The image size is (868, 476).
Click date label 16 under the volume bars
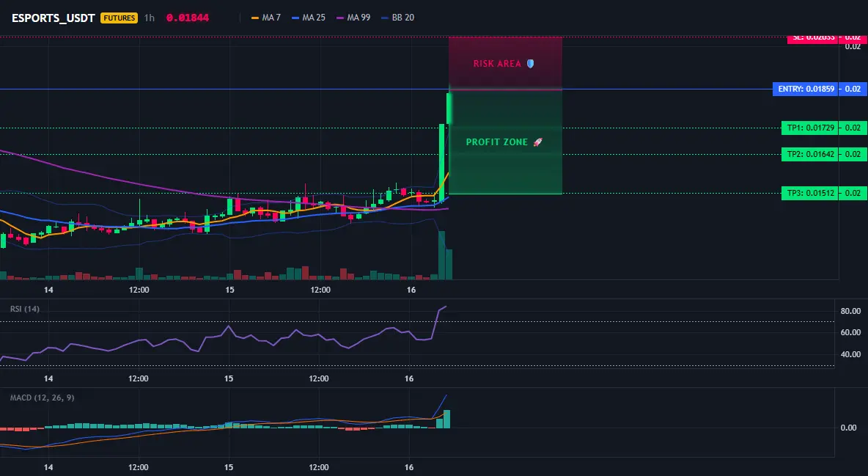tap(411, 290)
